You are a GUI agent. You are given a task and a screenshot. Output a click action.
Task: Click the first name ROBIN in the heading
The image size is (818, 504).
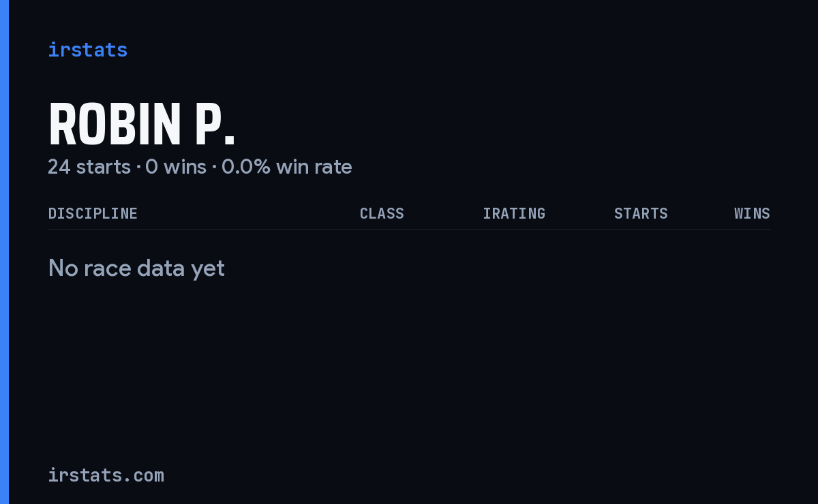(115, 125)
